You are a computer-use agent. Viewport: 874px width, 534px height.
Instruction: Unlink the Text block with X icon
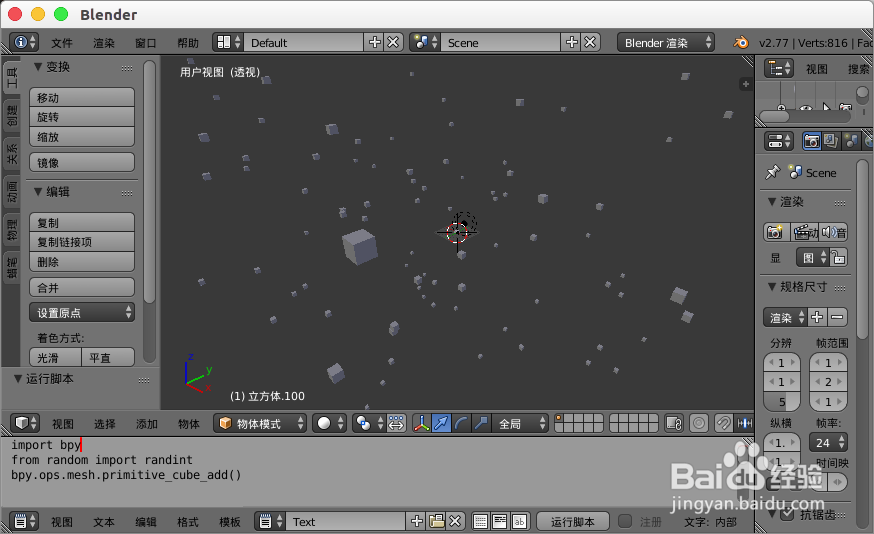[455, 522]
